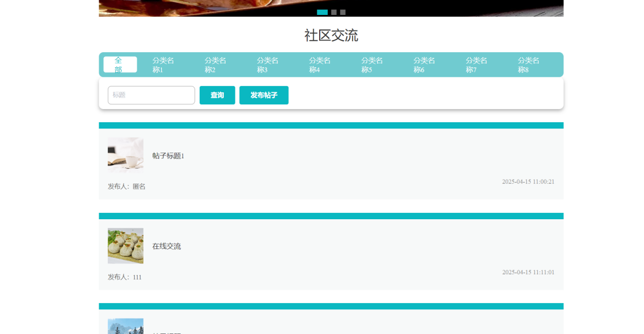This screenshot has width=644, height=334.
Task: Switch to 分类名称1 category tab
Action: pyautogui.click(x=163, y=65)
